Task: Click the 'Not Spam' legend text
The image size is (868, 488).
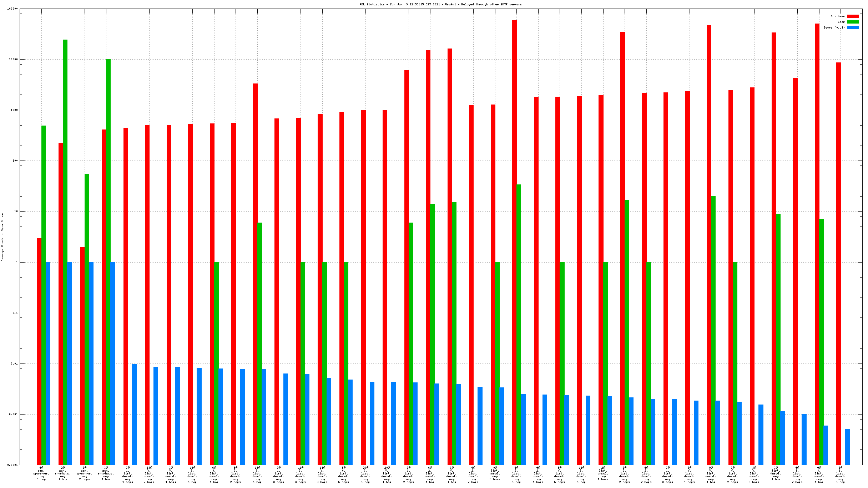Action: 837,16
